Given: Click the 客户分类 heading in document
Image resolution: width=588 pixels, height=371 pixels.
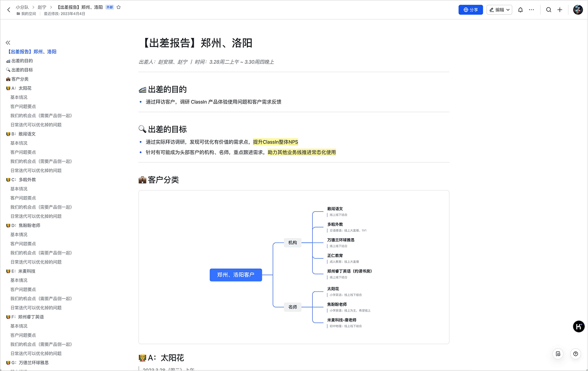Looking at the screenshot, I should (x=158, y=180).
